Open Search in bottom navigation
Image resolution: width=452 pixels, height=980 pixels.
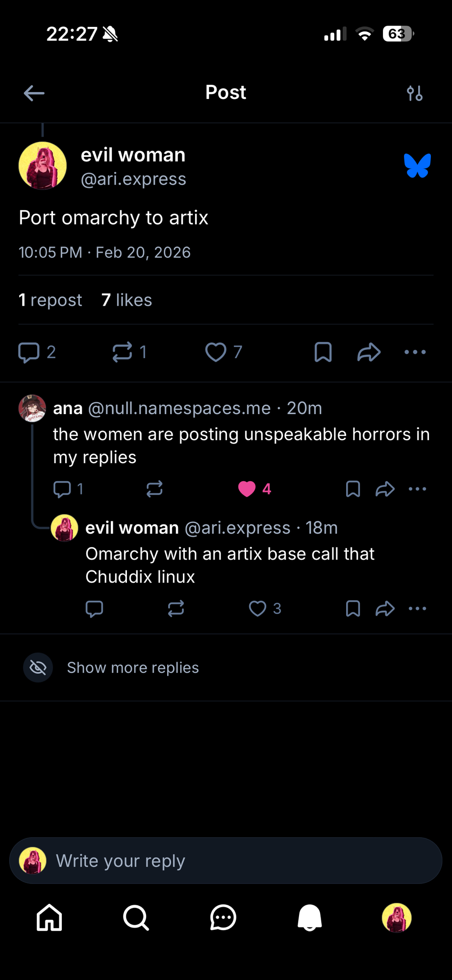coord(136,917)
